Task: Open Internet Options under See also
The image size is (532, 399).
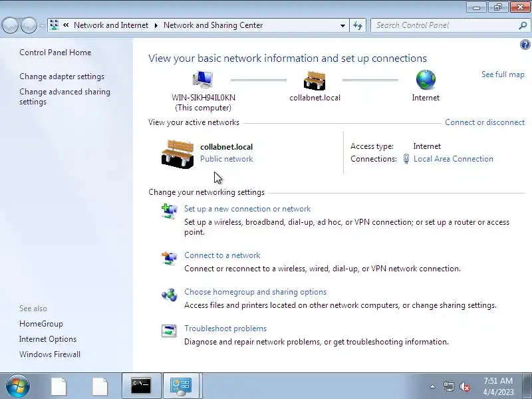Action: [x=48, y=339]
